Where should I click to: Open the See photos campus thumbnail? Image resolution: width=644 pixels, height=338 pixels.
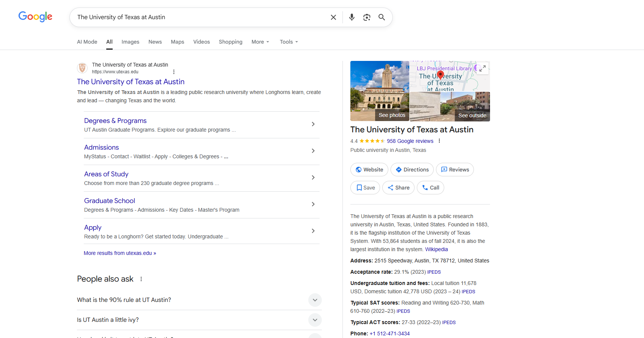(380, 91)
